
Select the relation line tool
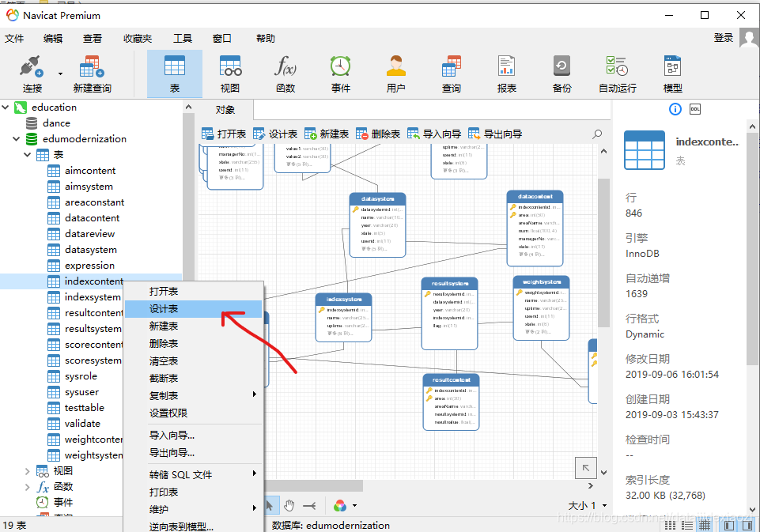(x=309, y=506)
